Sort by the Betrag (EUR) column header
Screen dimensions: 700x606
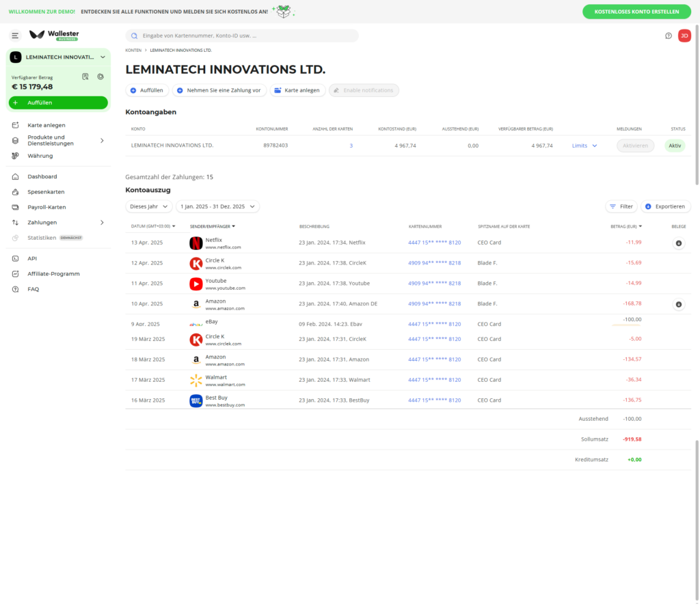click(x=625, y=226)
